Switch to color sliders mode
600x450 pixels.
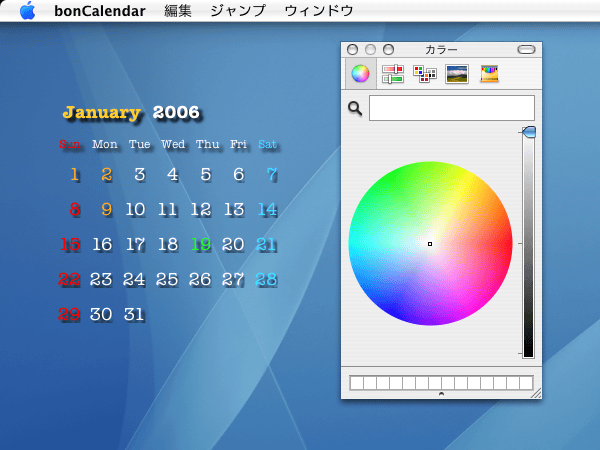pyautogui.click(x=393, y=73)
